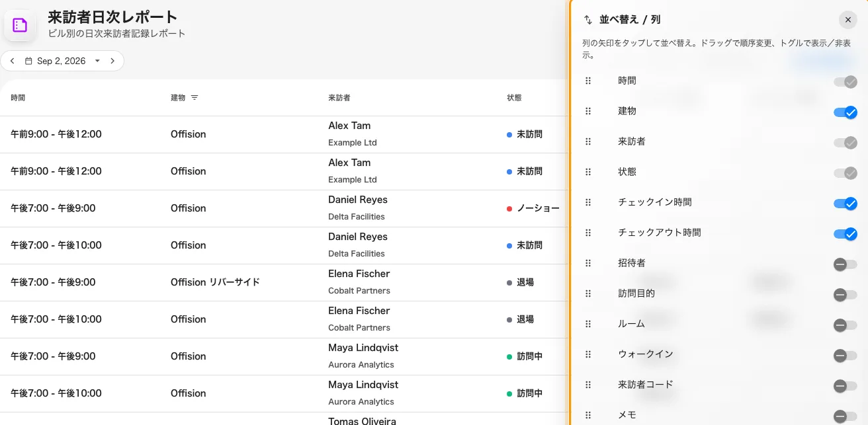This screenshot has height=425, width=868.
Task: Grab the drag handle for チェックイン時間 row
Action: (x=588, y=202)
